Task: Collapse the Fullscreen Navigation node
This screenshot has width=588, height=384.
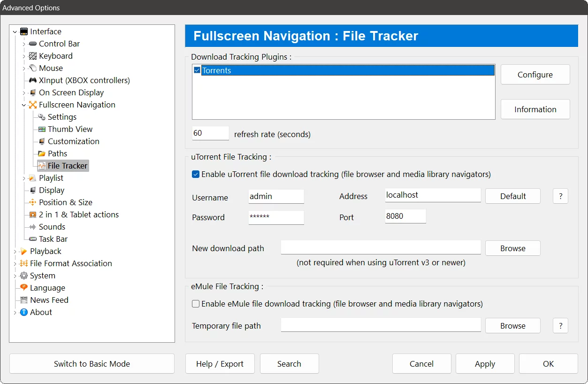Action: click(24, 105)
